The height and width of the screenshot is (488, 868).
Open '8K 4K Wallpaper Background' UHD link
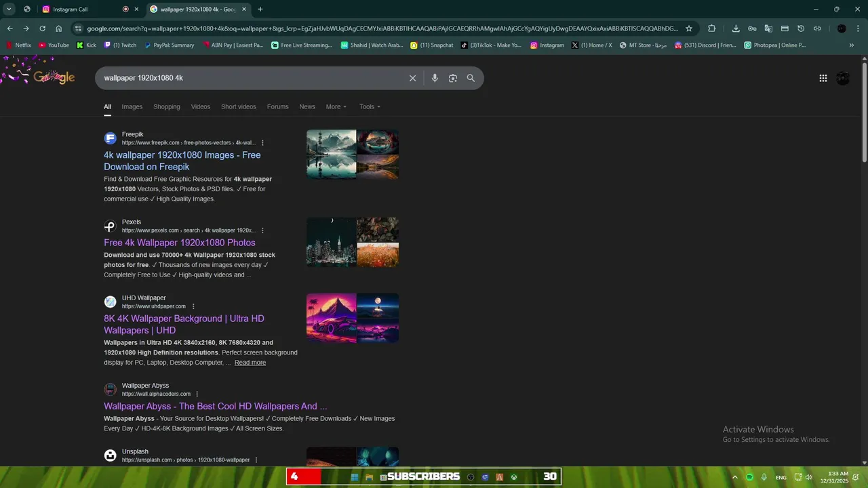(x=184, y=324)
